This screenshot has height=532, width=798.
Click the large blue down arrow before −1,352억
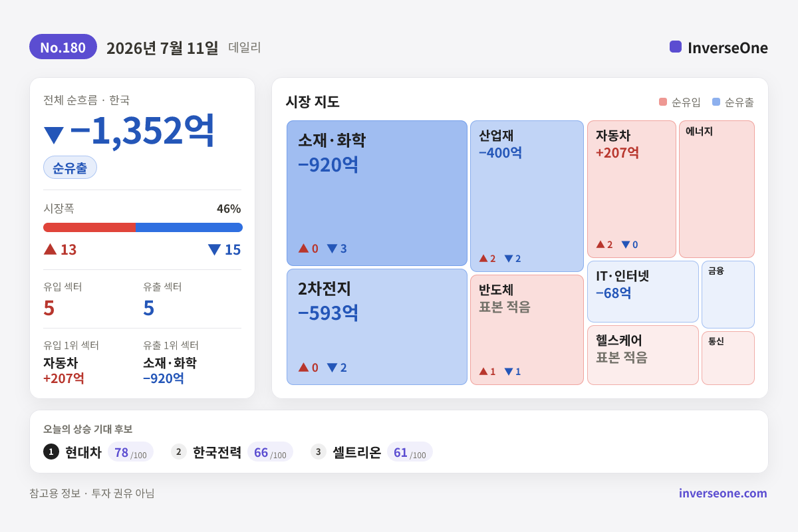pos(53,135)
